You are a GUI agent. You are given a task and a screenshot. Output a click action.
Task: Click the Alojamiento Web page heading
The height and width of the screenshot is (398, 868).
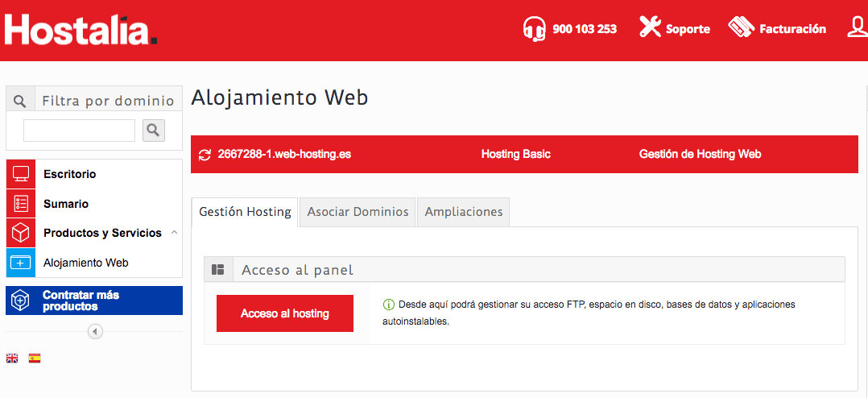click(x=279, y=98)
